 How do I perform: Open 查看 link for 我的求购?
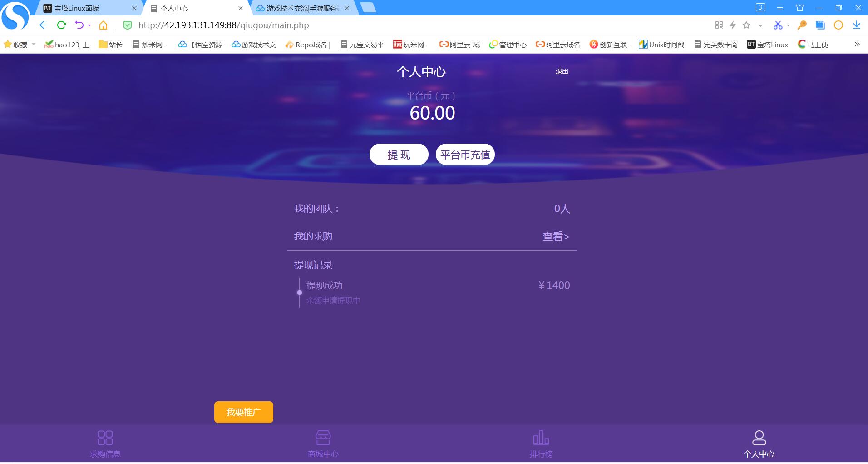pyautogui.click(x=556, y=236)
